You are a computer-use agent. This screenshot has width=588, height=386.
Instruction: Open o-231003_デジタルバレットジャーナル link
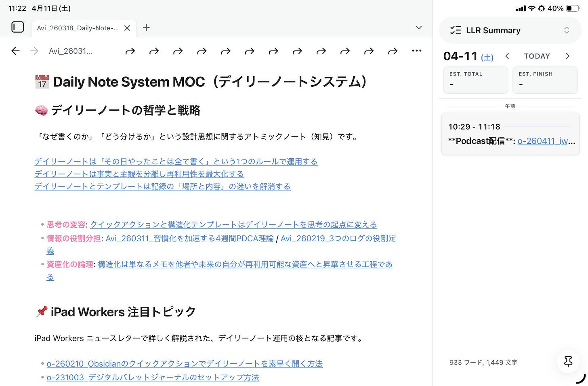[153, 378]
